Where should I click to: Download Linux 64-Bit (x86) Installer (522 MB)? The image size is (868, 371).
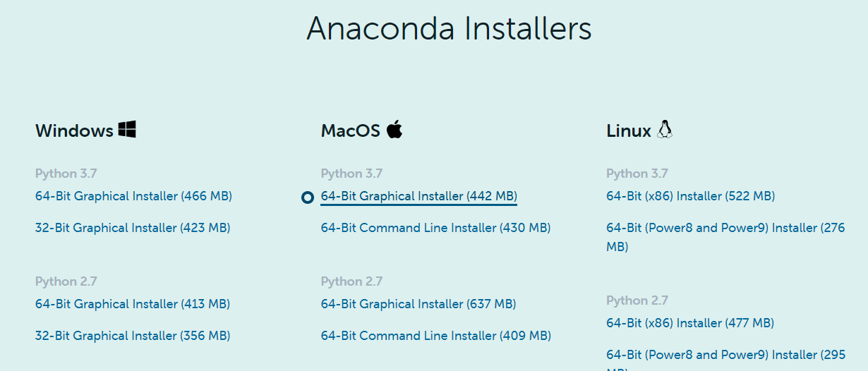point(690,196)
